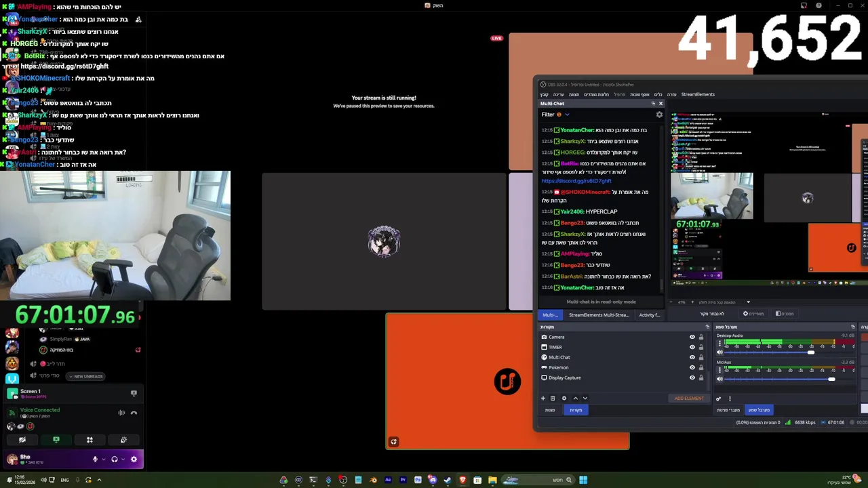Open Discord soundboard
Image resolution: width=868 pixels, height=488 pixels.
tap(123, 440)
